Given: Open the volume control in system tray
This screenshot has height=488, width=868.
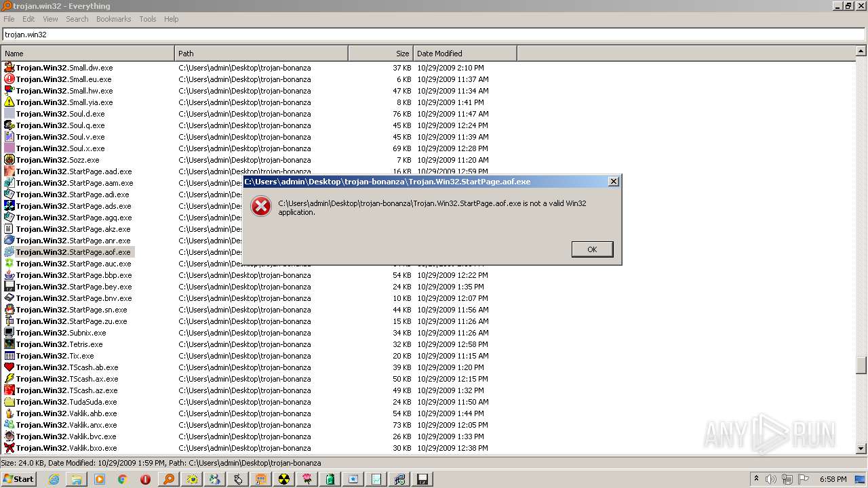Looking at the screenshot, I should tap(771, 479).
